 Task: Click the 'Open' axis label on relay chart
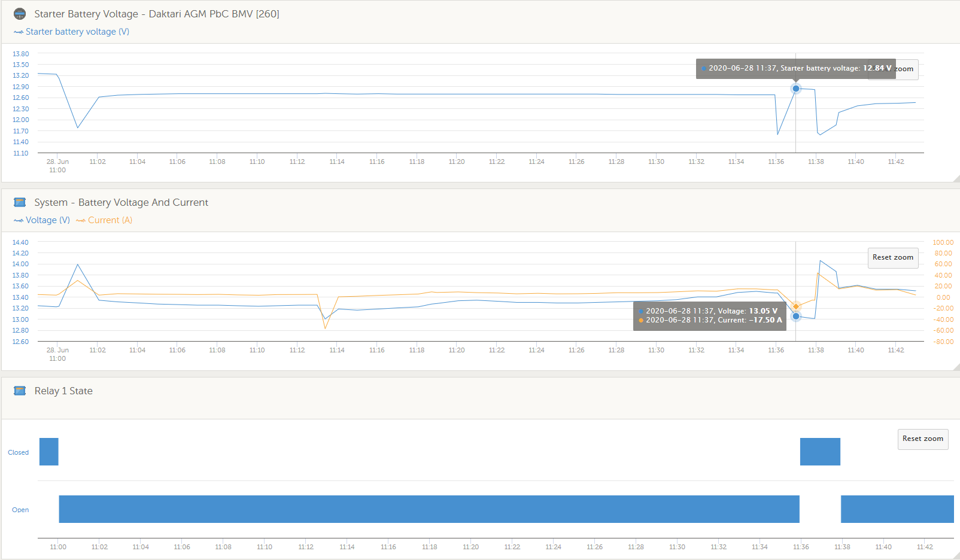[20, 510]
